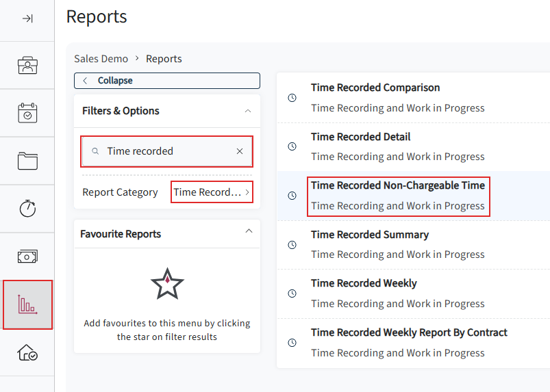Collapse the Filters & Options section
This screenshot has height=392, width=550.
[x=248, y=111]
